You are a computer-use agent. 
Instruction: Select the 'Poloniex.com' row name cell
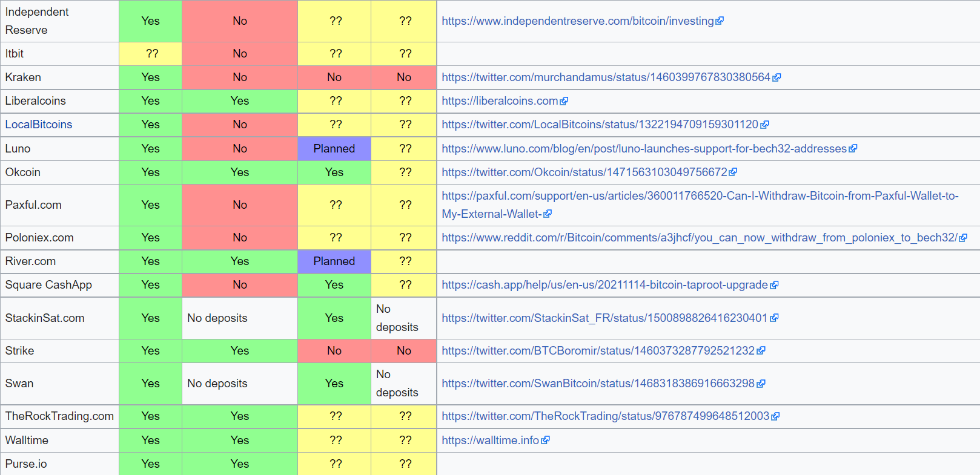pos(59,238)
